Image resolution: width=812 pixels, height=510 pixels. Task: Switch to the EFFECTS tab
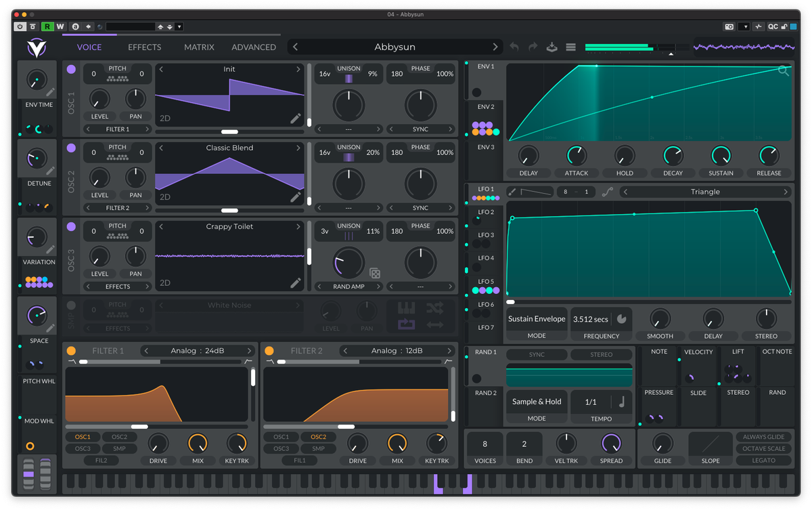144,47
